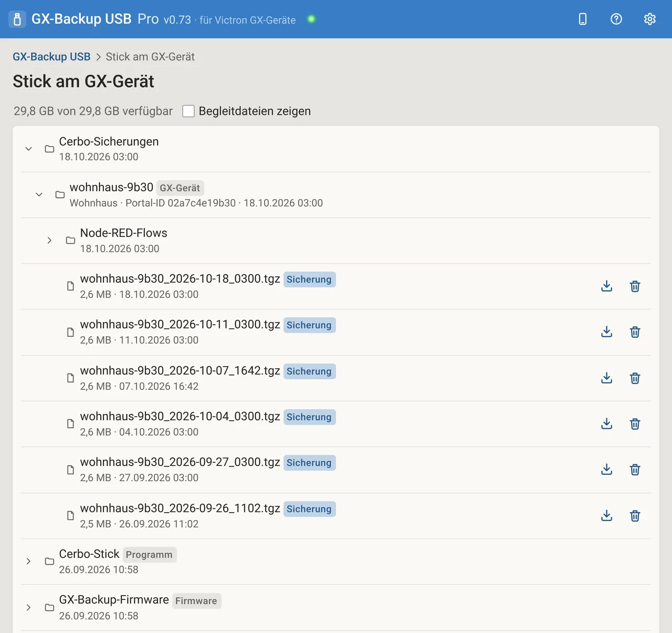Delete wohnhaus-9b30_2026-10-11_0300.tgz backup

(x=635, y=332)
